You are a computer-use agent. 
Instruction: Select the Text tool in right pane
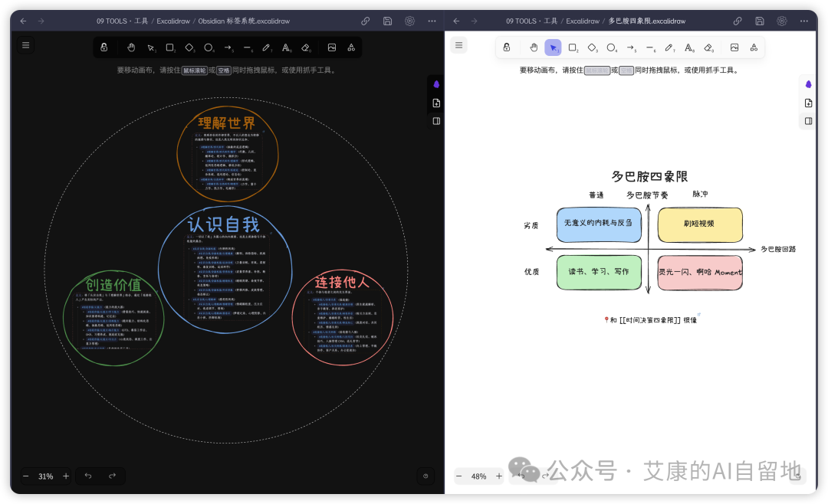click(688, 47)
